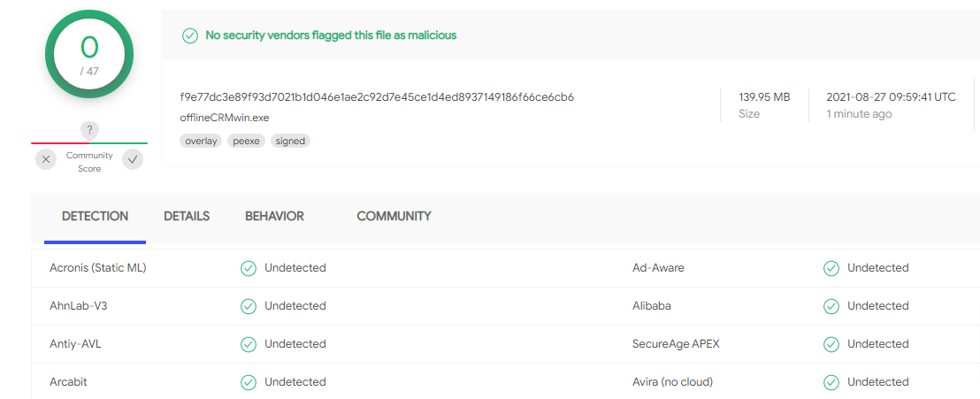
Task: Click the peexe tag
Action: click(x=246, y=141)
